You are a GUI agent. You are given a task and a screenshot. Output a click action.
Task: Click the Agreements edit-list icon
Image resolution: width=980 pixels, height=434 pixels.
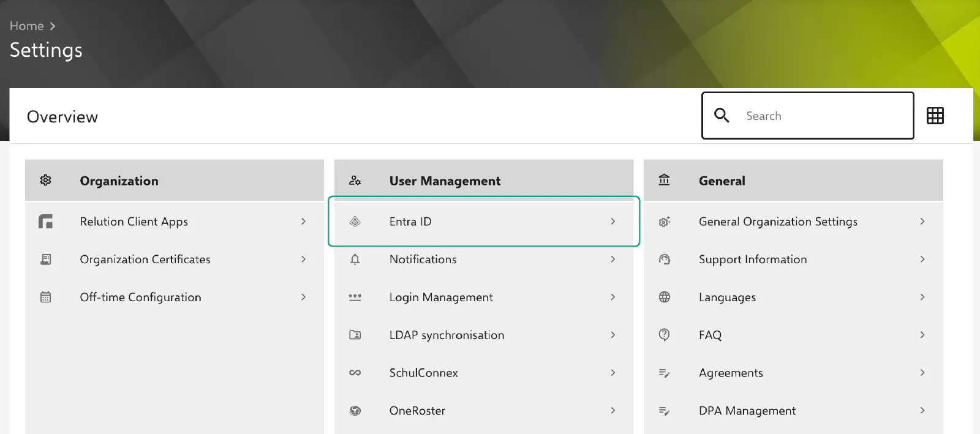[665, 373]
